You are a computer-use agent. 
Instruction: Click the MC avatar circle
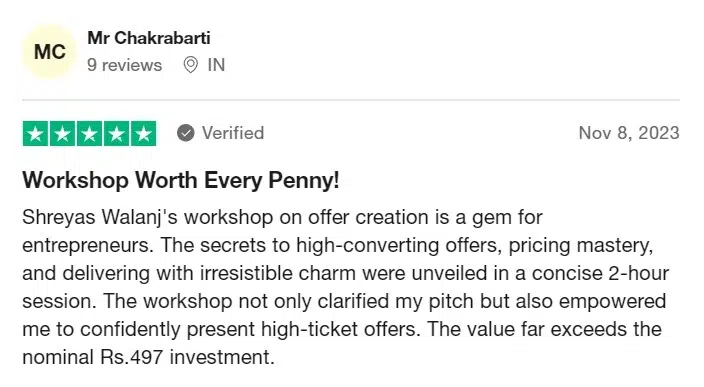pyautogui.click(x=49, y=52)
